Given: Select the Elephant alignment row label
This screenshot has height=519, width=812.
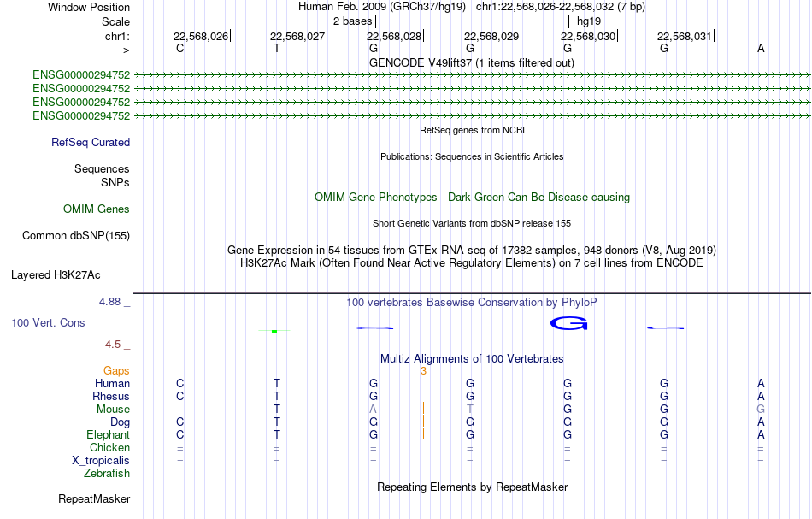Looking at the screenshot, I should pyautogui.click(x=109, y=434).
